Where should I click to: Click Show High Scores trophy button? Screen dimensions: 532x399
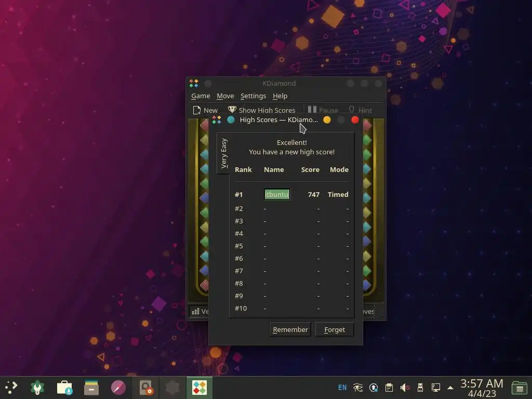[261, 110]
